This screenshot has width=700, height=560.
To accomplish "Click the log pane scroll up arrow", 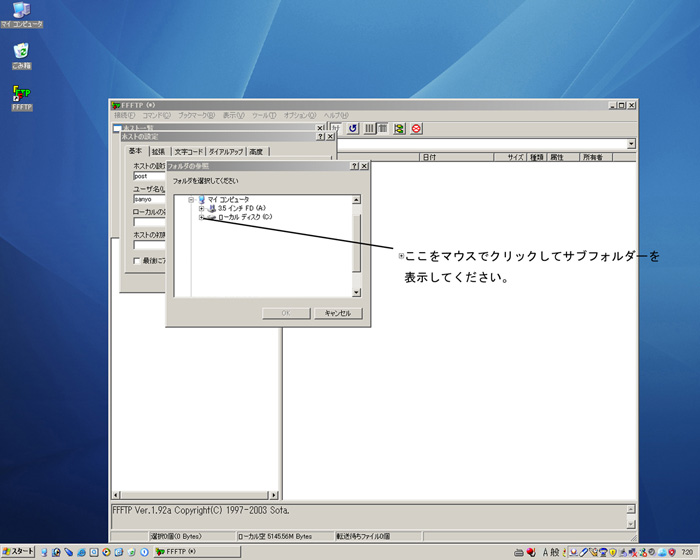I will point(631,510).
